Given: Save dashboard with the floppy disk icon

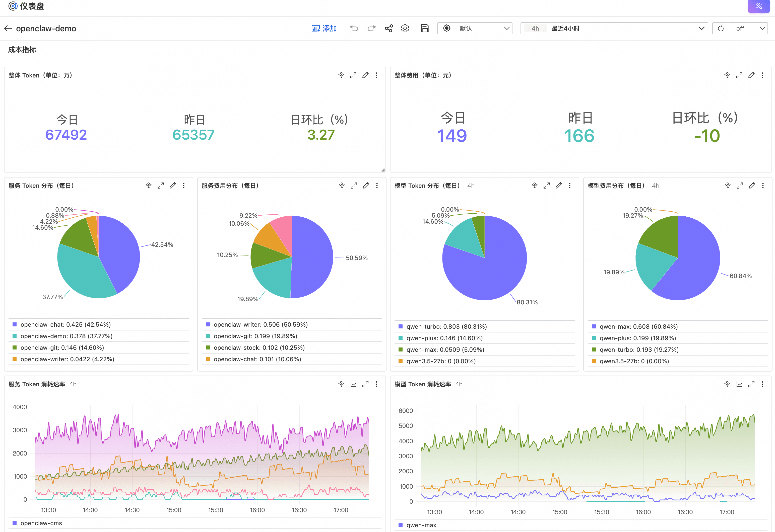Looking at the screenshot, I should [425, 29].
